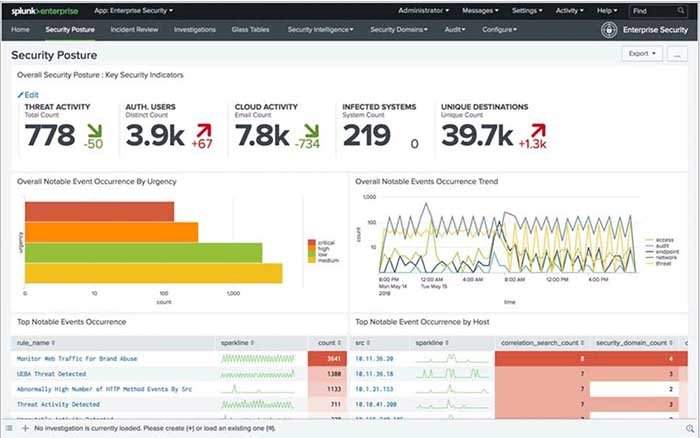Open UEBA Threat Detected rule
Viewport: 700px width, 438px height.
(x=51, y=374)
